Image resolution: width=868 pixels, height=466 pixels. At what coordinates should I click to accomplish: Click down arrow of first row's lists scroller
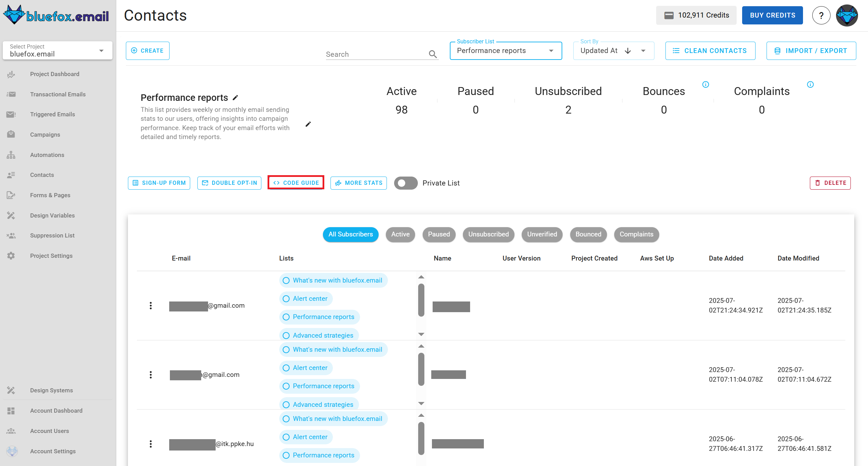421,334
